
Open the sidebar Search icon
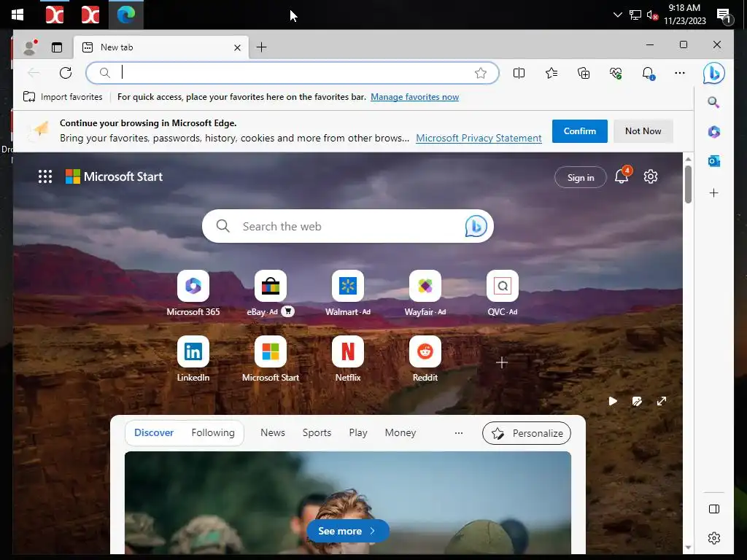(713, 102)
